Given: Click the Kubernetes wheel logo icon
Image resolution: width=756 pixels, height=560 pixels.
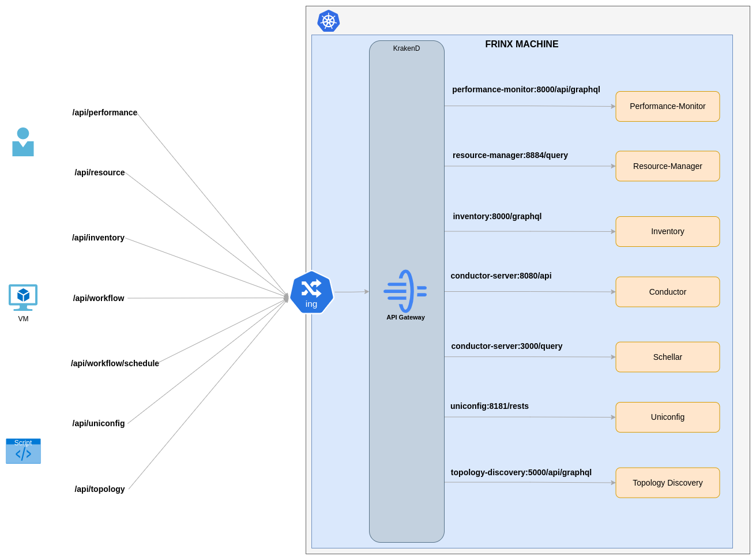Looking at the screenshot, I should pyautogui.click(x=328, y=21).
